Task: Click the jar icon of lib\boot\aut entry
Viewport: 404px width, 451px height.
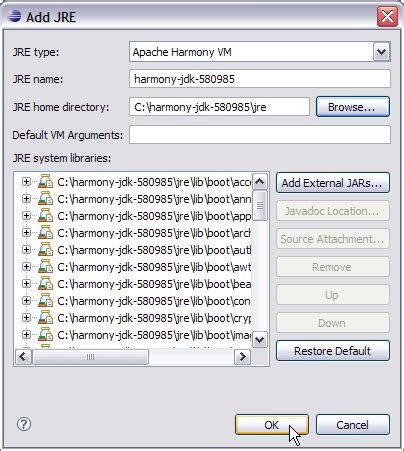Action: [45, 250]
